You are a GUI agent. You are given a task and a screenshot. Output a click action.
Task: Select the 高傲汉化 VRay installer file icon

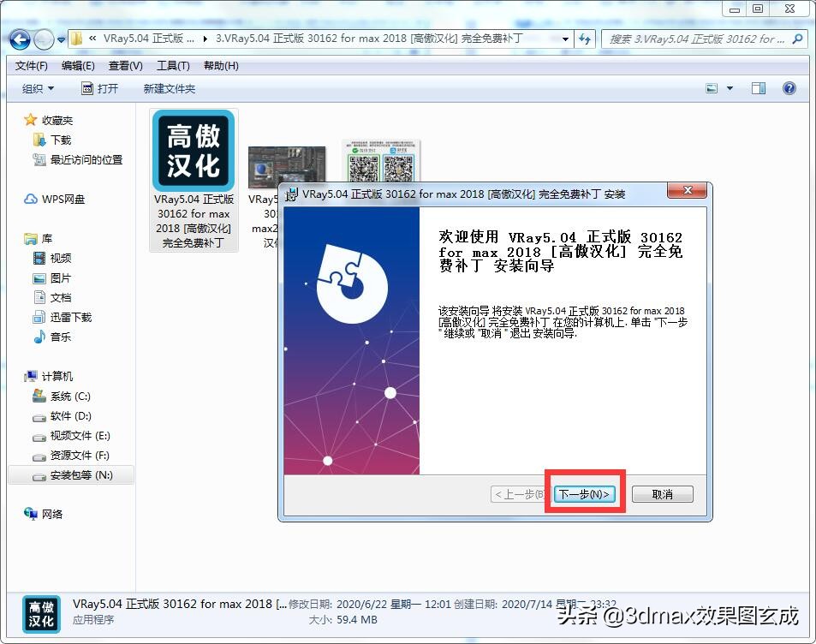point(194,151)
